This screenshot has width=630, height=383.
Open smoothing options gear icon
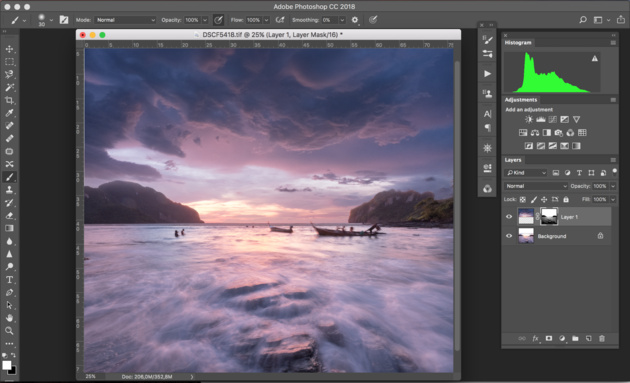[355, 20]
